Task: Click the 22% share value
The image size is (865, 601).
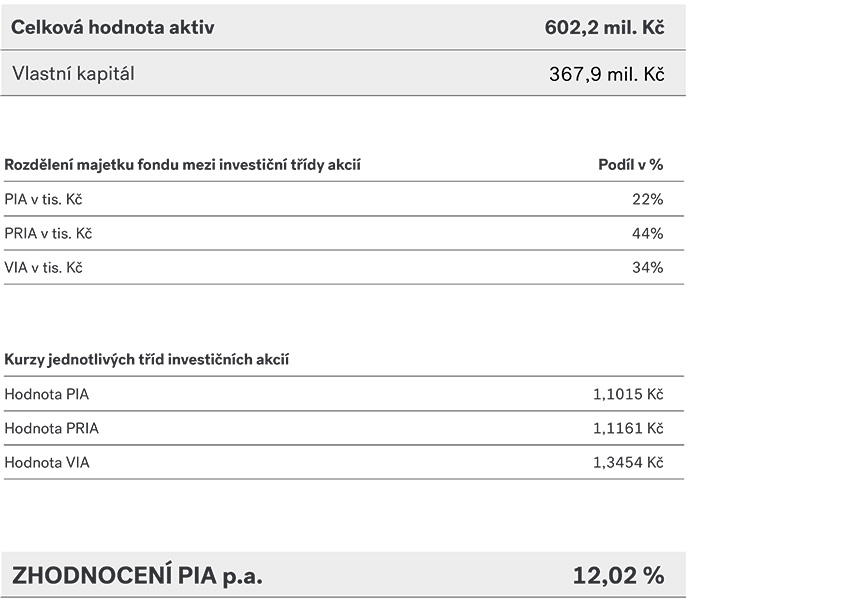Action: (x=647, y=200)
